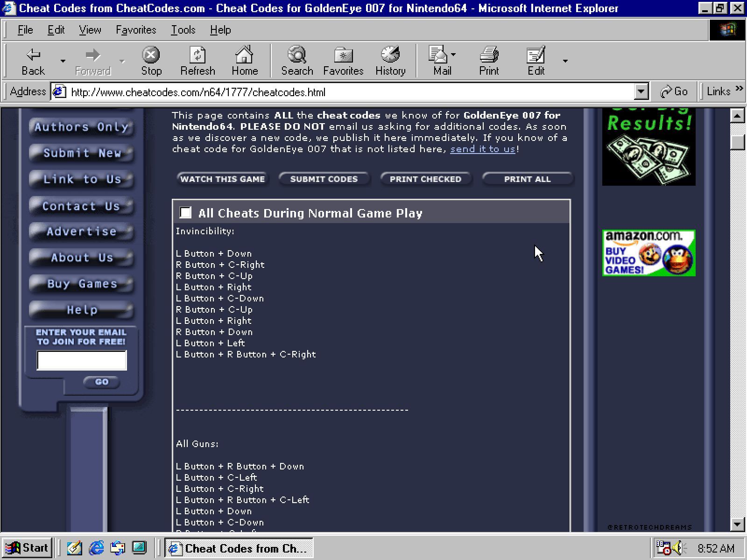This screenshot has width=747, height=560.
Task: Click the vertical scrollbar down arrow
Action: 737,524
